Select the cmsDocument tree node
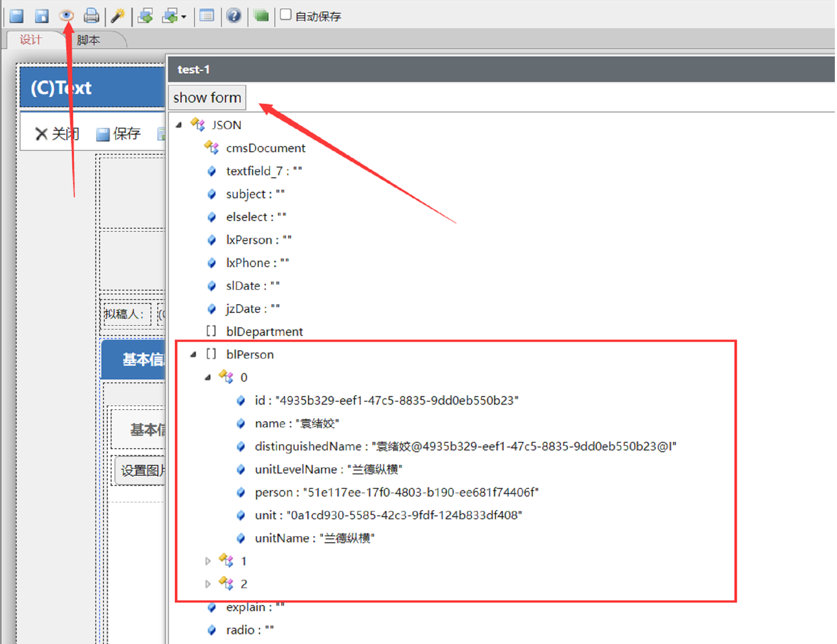837x644 pixels. click(265, 148)
